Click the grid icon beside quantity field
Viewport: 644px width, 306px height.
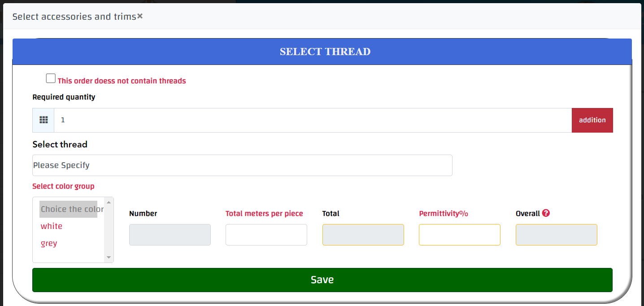tap(44, 120)
